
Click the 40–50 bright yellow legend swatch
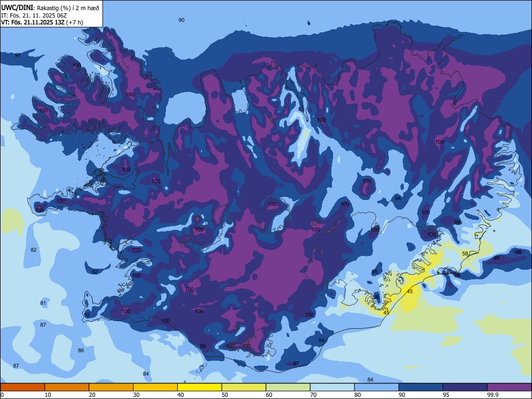pyautogui.click(x=199, y=387)
